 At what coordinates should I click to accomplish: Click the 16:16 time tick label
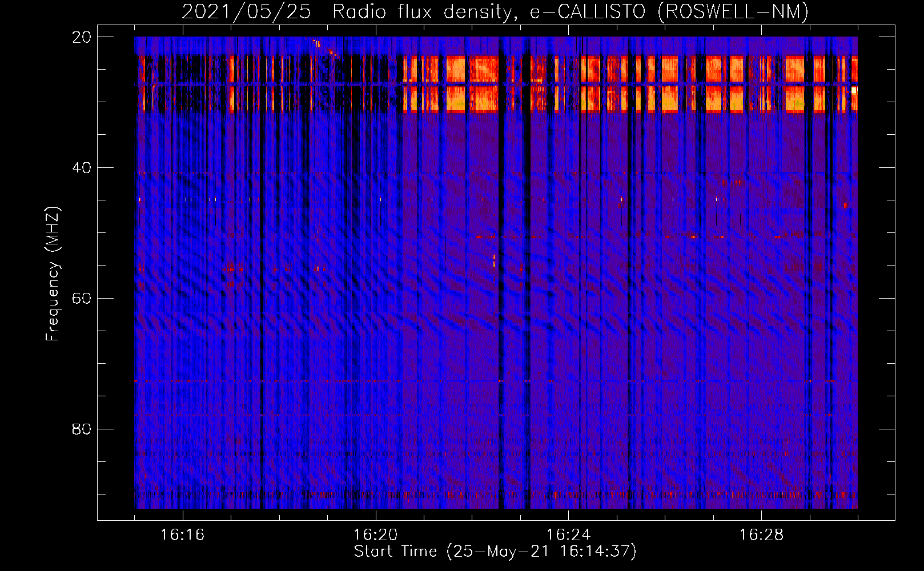pyautogui.click(x=182, y=535)
